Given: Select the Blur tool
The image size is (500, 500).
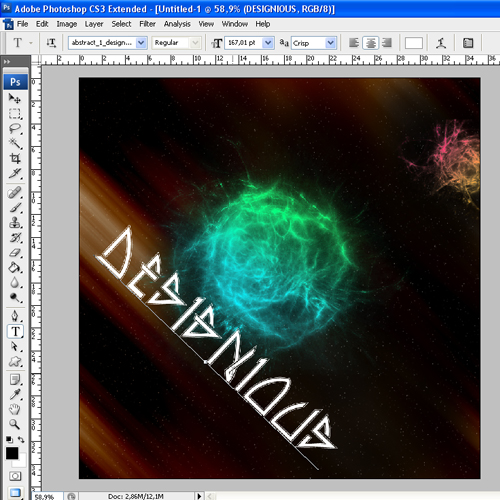Looking at the screenshot, I should coord(15,283).
